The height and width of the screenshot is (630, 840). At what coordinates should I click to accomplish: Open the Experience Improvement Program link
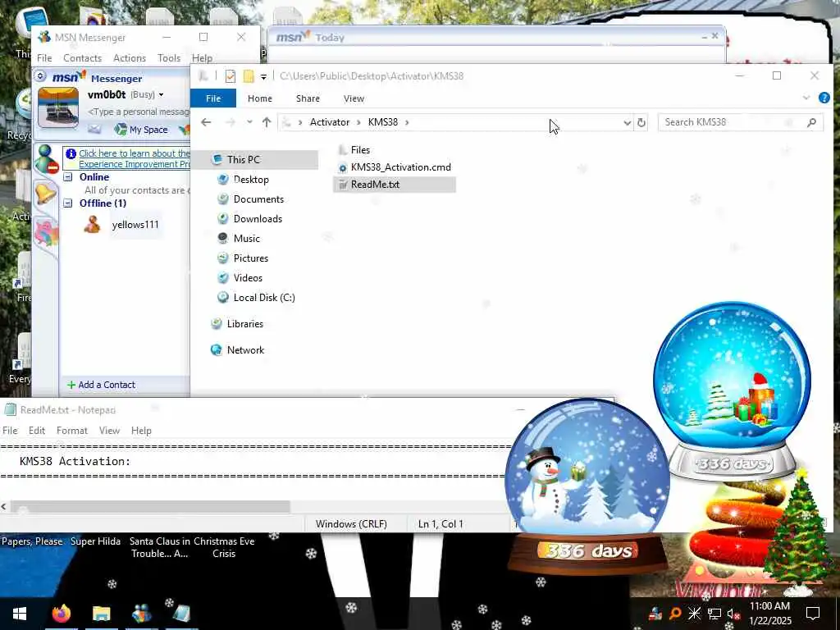[134, 158]
